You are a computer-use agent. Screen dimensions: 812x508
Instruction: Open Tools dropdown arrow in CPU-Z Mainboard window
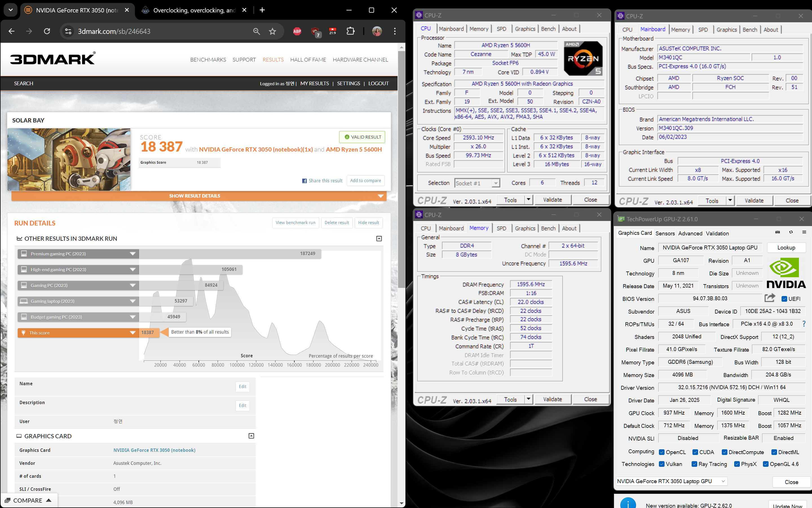(730, 200)
